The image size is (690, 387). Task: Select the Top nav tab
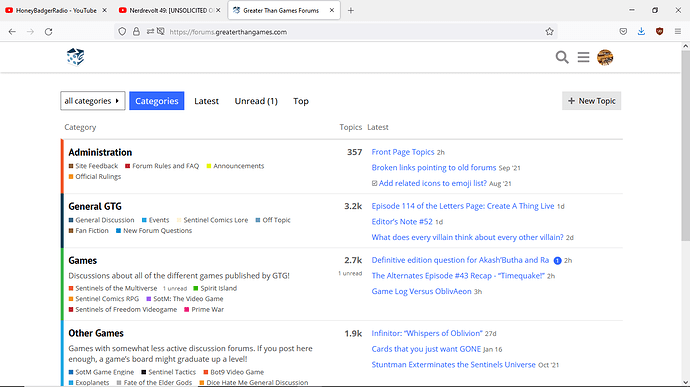pyautogui.click(x=301, y=101)
